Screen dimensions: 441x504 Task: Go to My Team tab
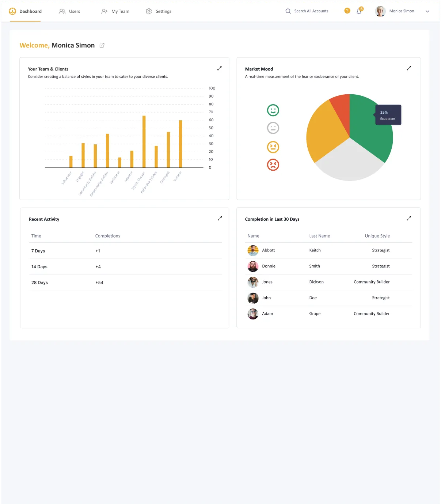[x=115, y=11]
